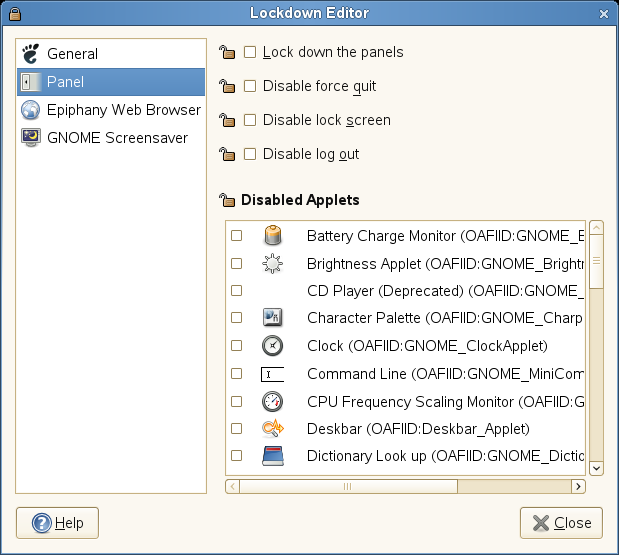Click the vertical scrollbar handle of applet list
The image size is (619, 555).
pyautogui.click(x=596, y=261)
